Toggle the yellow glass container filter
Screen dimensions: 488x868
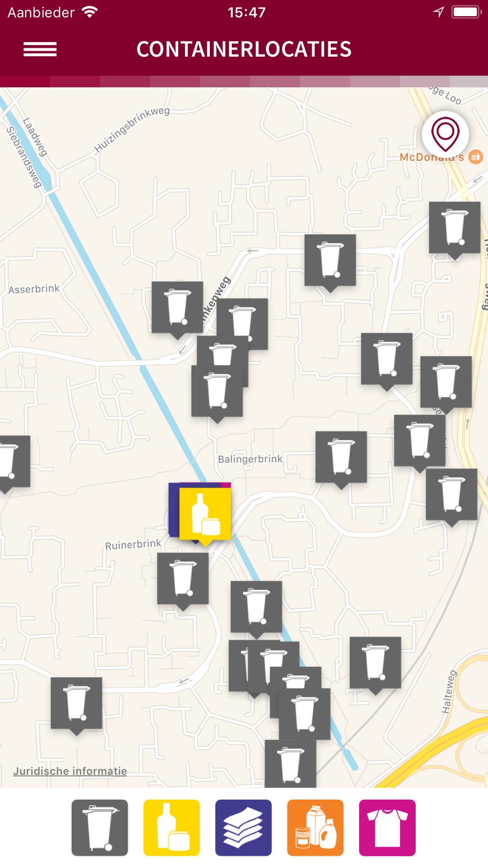[x=171, y=827]
